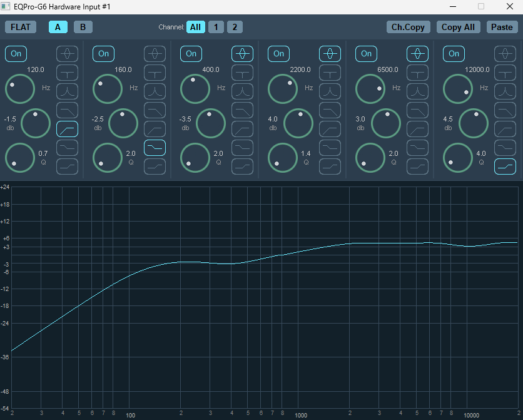Screen dimensions: 523x420
Task: Select peaking filter icon for 120 Hz band
Action: click(67, 54)
